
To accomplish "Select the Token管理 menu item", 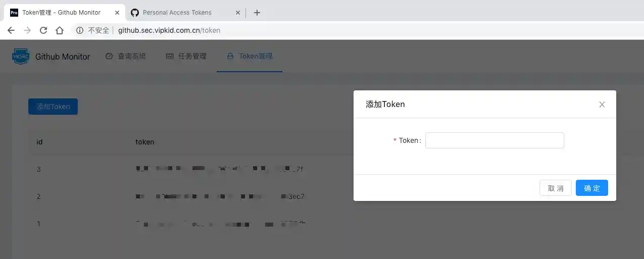I will [x=250, y=56].
